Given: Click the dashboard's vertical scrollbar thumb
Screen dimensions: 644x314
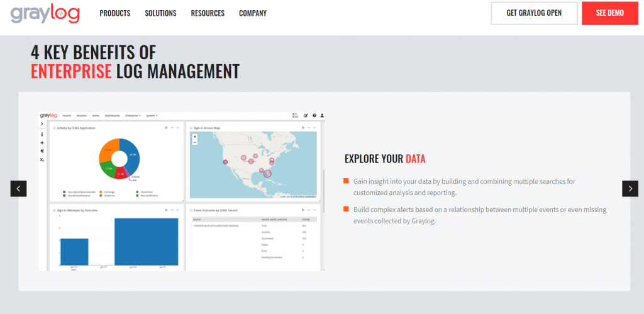Looking at the screenshot, I should point(324,191).
